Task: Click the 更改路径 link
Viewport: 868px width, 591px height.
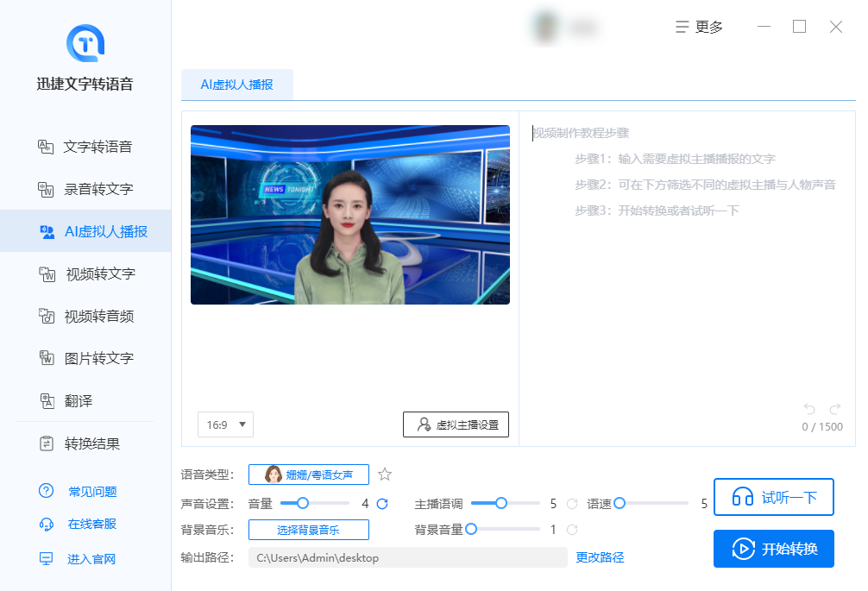Action: (x=600, y=557)
